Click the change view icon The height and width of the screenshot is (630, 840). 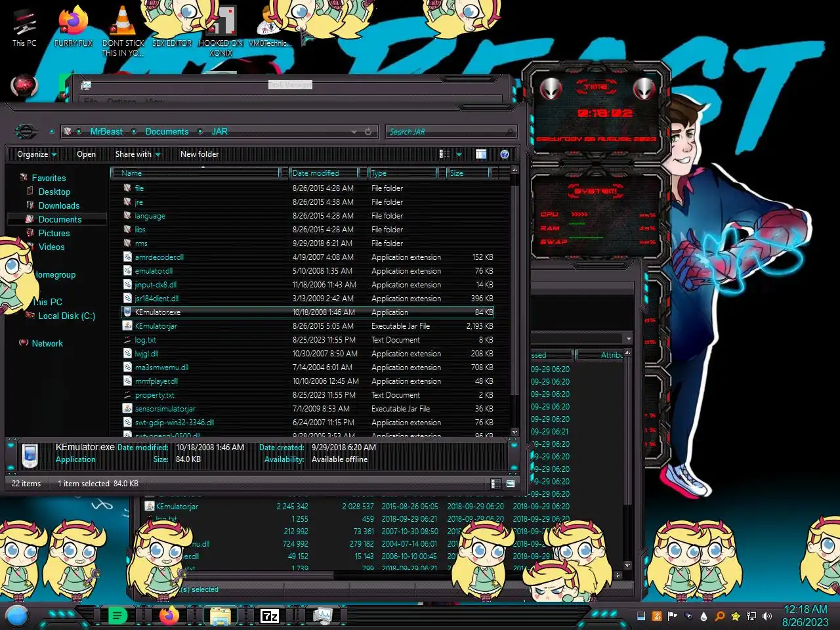click(444, 154)
